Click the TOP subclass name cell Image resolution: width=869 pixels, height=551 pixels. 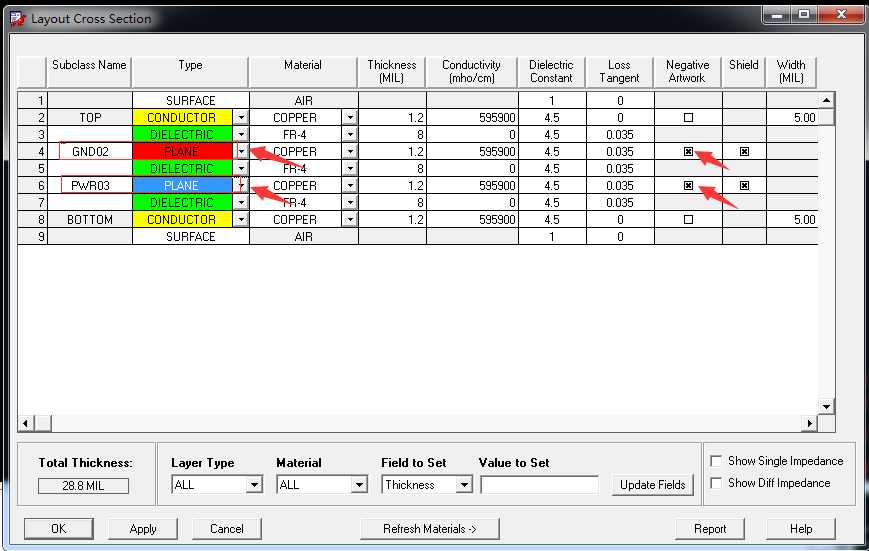coord(90,118)
